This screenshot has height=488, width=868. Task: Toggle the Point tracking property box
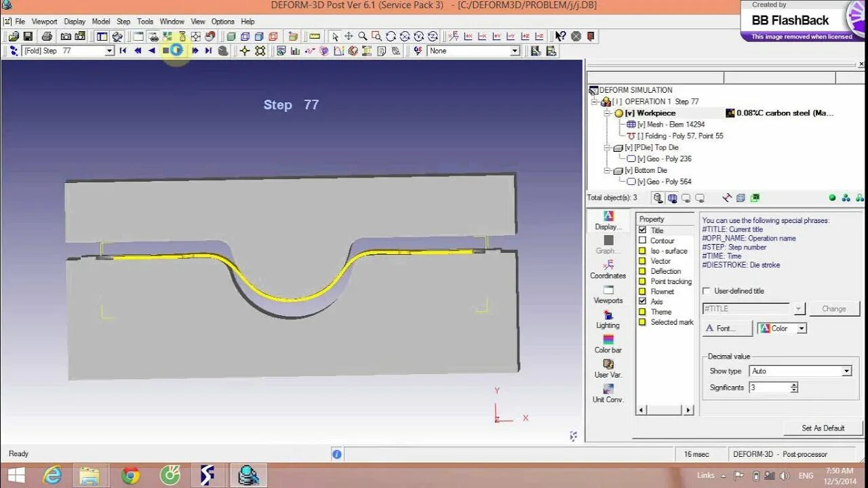(x=642, y=281)
